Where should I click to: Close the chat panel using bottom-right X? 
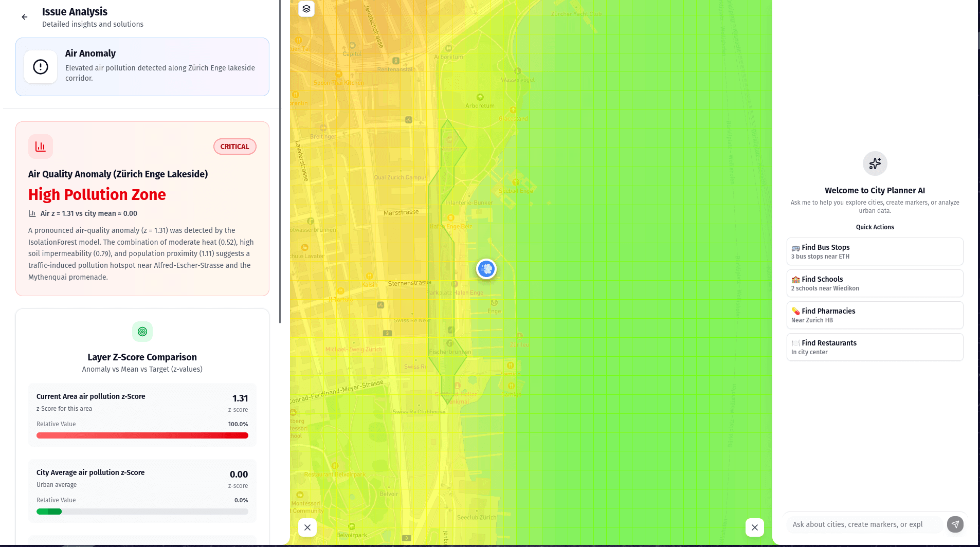pos(754,527)
